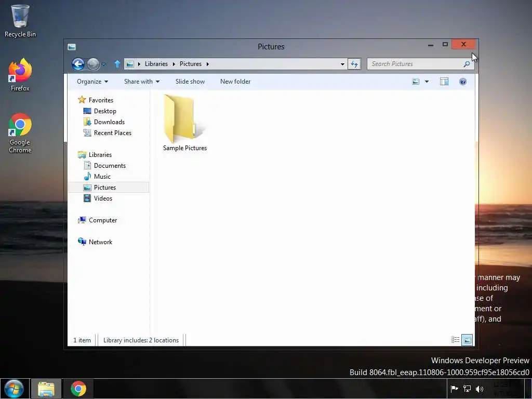Select the Libraries breadcrumb in address bar
Viewport: 532px width, 399px height.
click(x=156, y=64)
